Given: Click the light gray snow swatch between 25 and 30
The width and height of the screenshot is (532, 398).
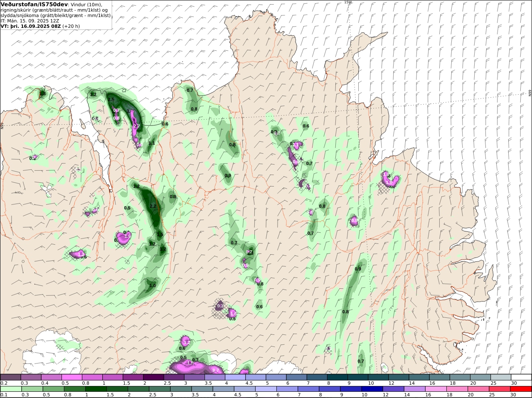Looking at the screenshot, I should 501,377.
